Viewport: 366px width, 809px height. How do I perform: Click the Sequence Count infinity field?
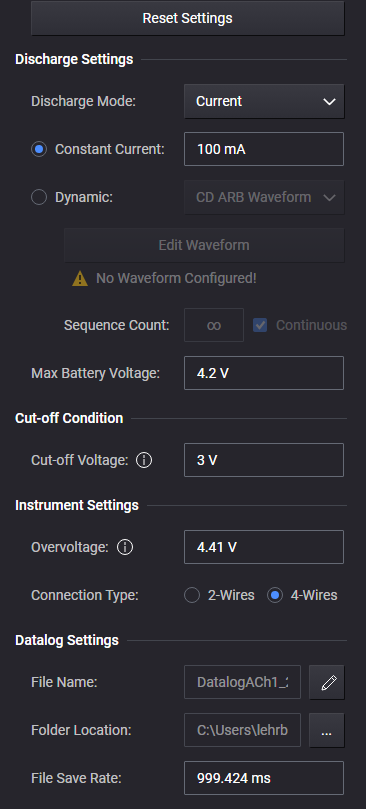point(214,325)
